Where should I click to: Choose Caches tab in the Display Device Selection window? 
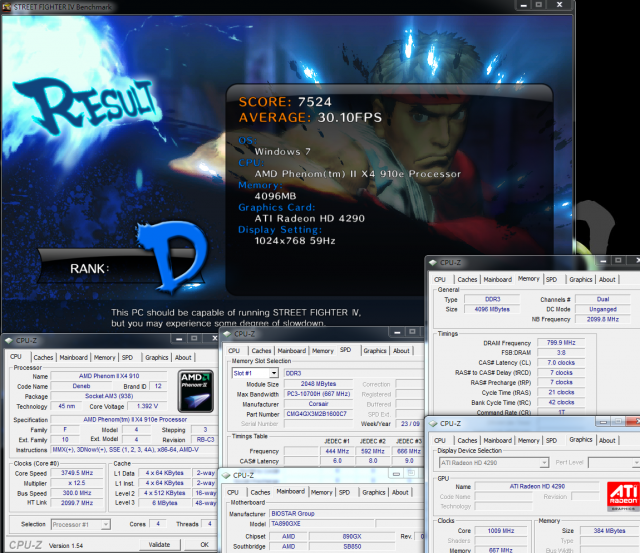(467, 440)
